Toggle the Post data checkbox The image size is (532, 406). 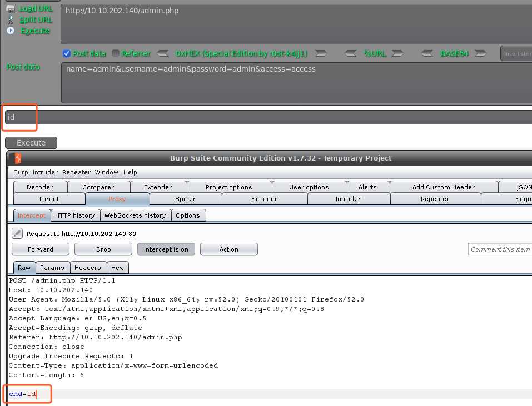pos(67,53)
